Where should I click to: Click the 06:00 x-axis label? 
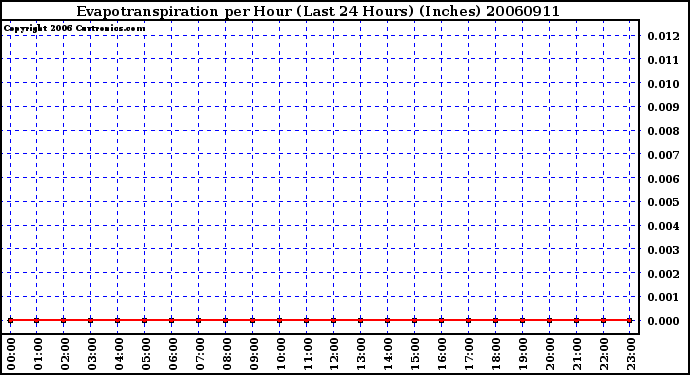click(172, 354)
